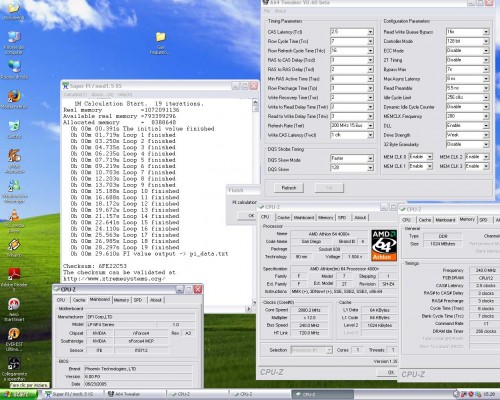This screenshot has height=400, width=500.
Task: Open DQS Skew Mode dropdown
Action: [x=370, y=159]
